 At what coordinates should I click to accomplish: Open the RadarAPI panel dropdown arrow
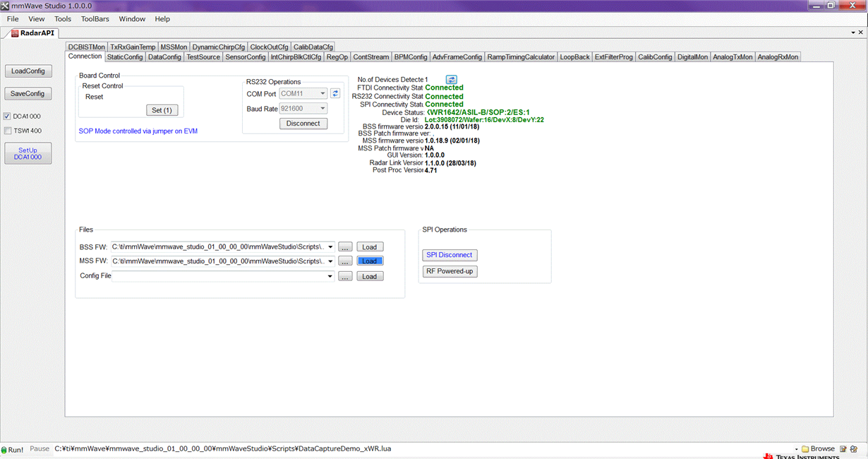(x=852, y=32)
